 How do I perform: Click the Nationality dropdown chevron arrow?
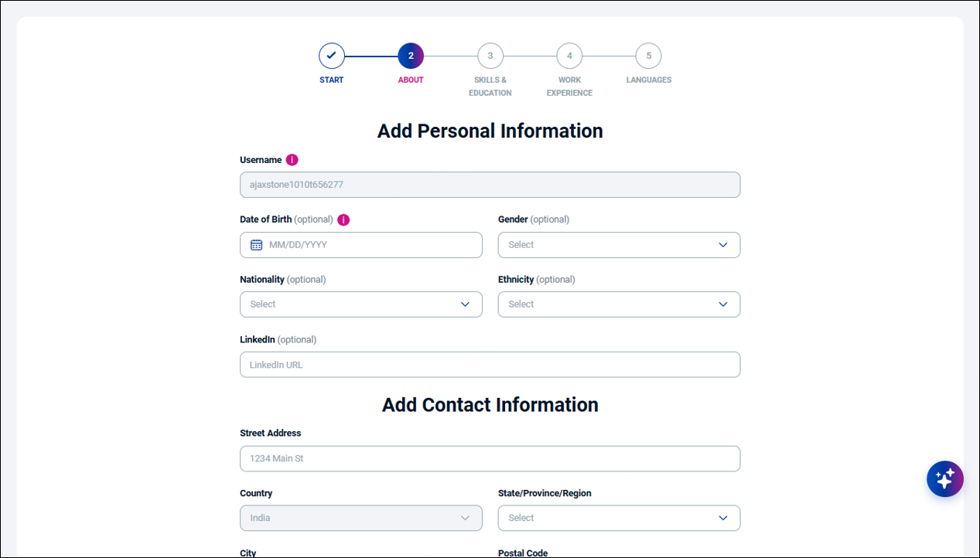pos(465,305)
